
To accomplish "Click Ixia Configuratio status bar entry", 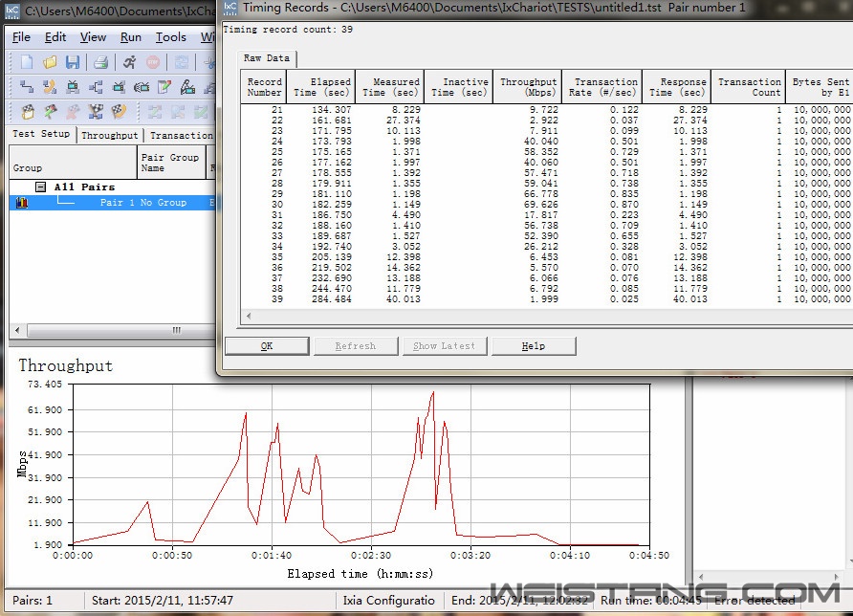I will tap(389, 601).
